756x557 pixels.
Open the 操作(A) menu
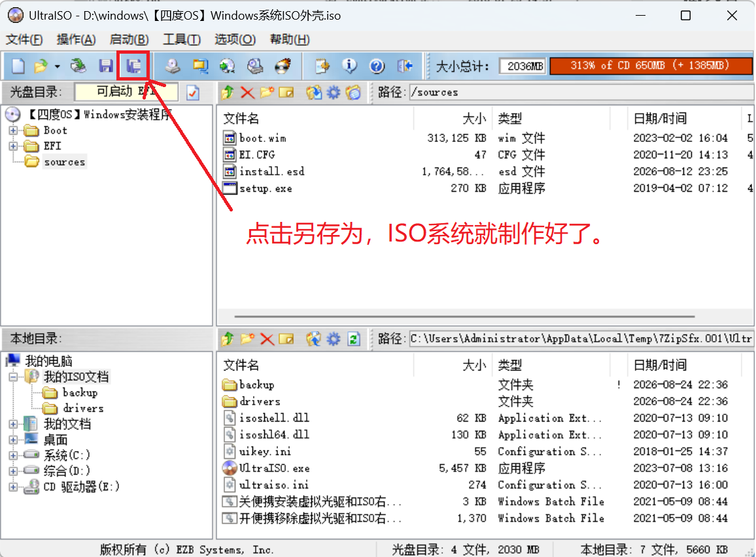[x=76, y=39]
